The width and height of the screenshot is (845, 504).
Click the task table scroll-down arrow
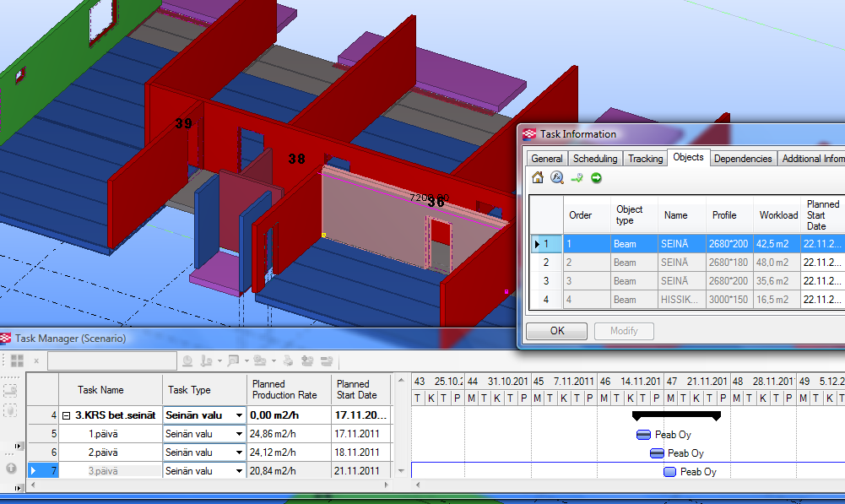point(401,470)
